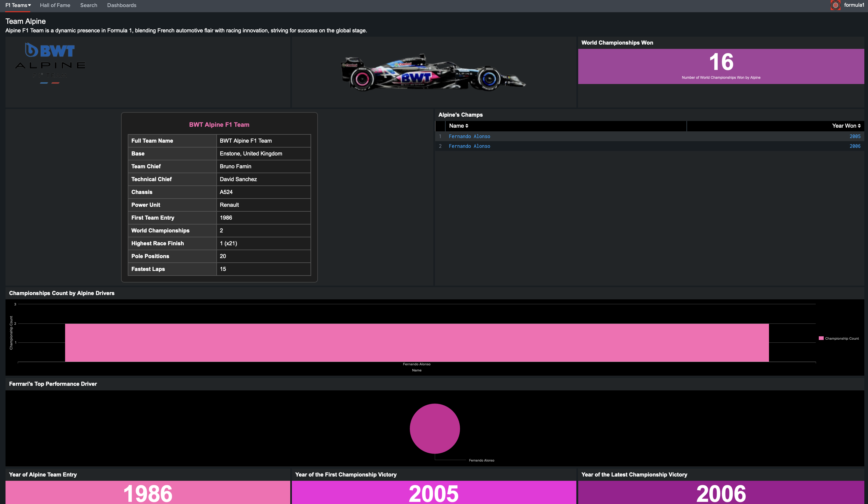Viewport: 868px width, 504px height.
Task: Click the formula1 app logo icon
Action: click(x=835, y=5)
